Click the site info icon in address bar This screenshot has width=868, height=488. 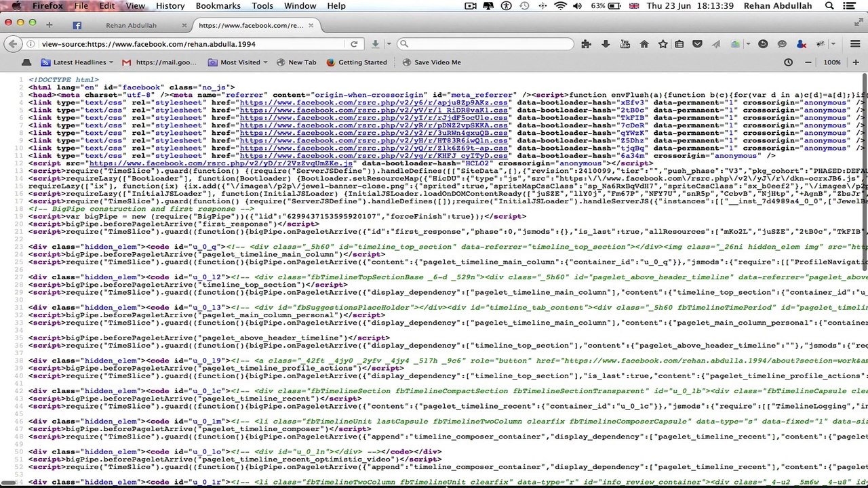click(x=31, y=44)
